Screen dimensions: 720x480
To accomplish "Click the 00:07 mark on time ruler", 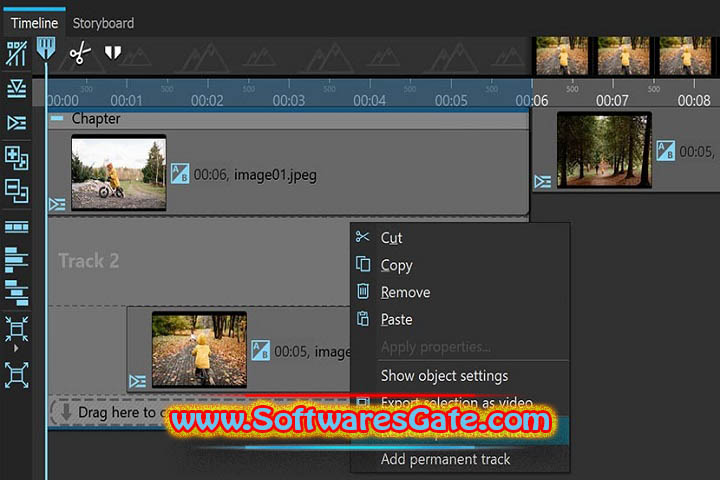I will (x=612, y=100).
